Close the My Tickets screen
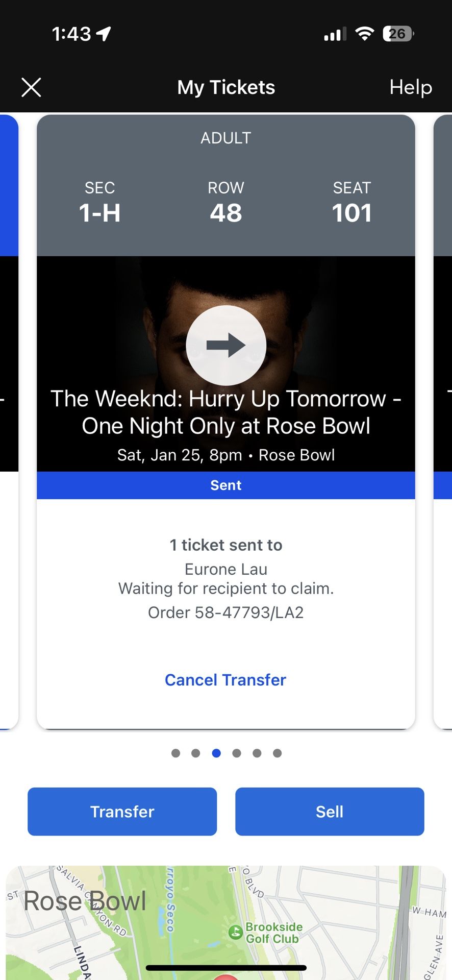 pos(31,87)
